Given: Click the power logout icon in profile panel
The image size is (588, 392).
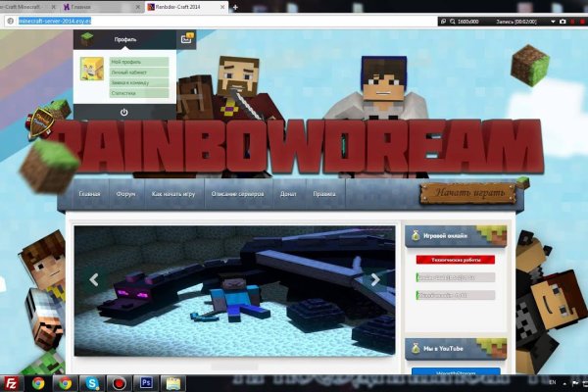Looking at the screenshot, I should (x=124, y=112).
